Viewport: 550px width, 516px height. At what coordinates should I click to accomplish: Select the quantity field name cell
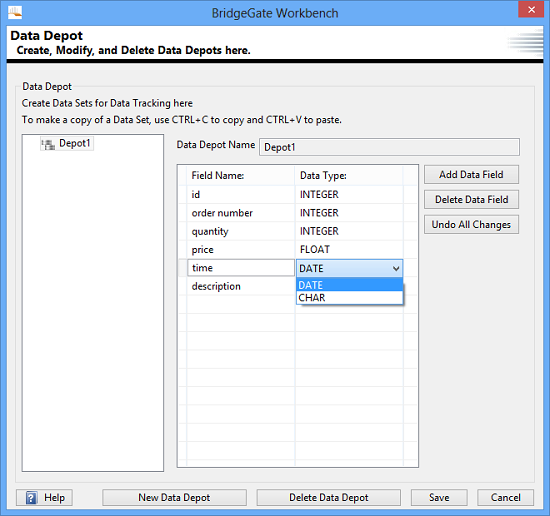click(x=241, y=231)
